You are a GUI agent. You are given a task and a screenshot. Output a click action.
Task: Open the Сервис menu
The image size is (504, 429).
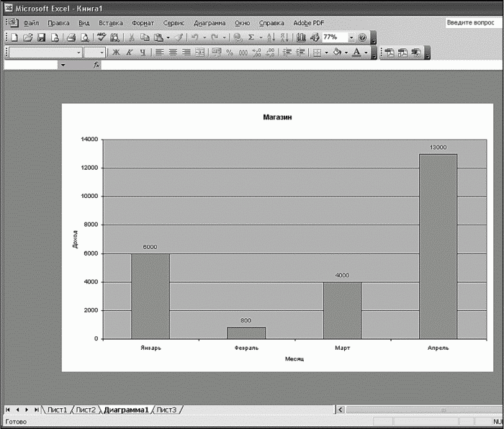(174, 23)
